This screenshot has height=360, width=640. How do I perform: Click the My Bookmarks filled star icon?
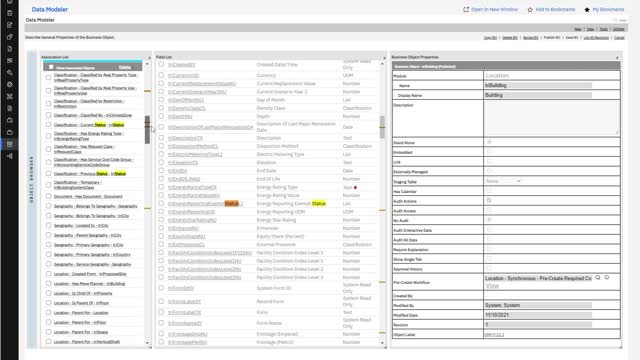pos(587,9)
